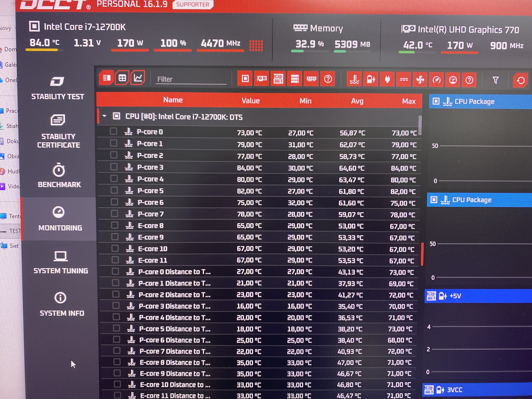Viewport: 532px width, 399px height.
Task: Switch to the list view layout button
Action: click(x=106, y=78)
